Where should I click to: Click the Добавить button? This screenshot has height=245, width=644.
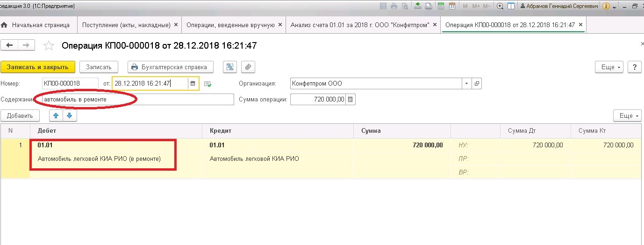coord(20,115)
